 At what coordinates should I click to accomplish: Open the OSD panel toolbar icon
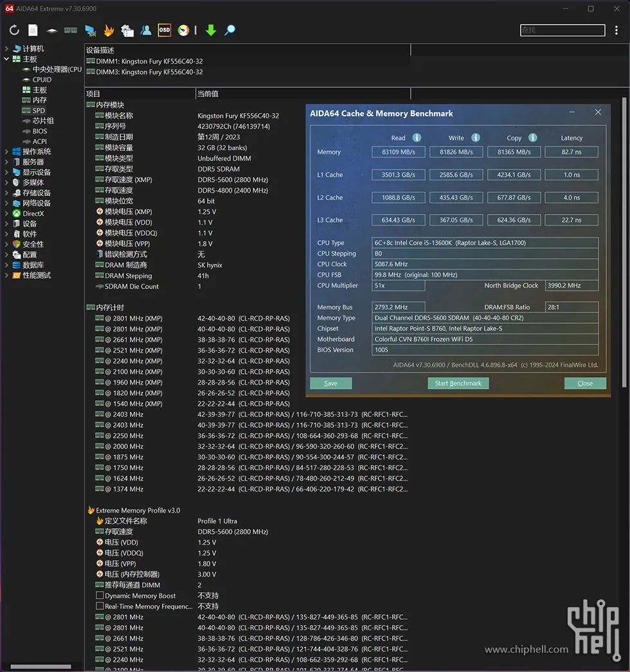tap(165, 30)
